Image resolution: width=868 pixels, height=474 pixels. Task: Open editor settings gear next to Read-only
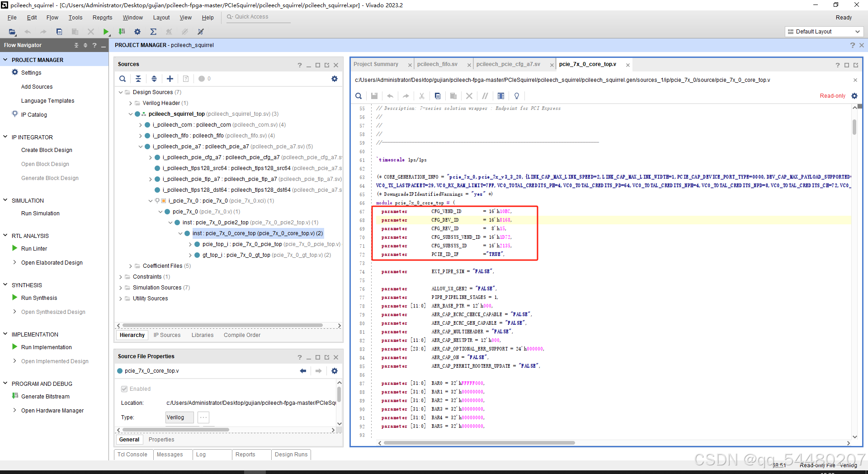click(x=854, y=96)
